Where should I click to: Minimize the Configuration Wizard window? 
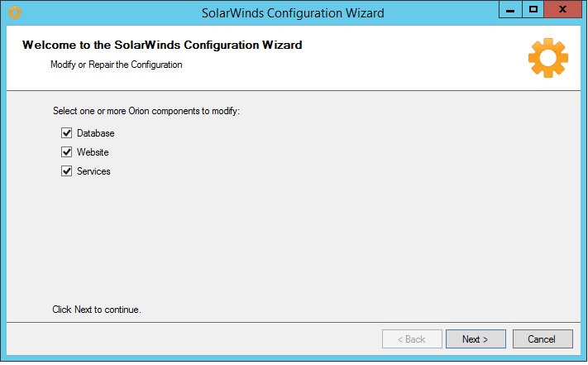pos(511,10)
